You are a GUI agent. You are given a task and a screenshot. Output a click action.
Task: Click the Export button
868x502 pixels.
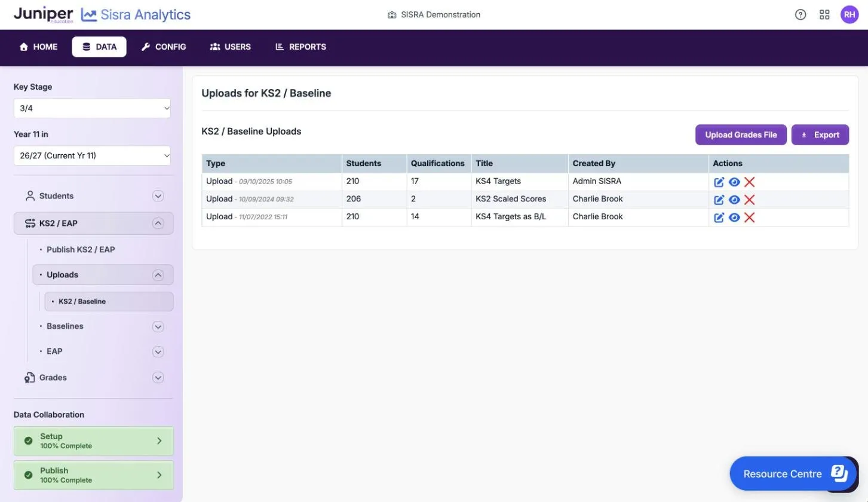[820, 134]
